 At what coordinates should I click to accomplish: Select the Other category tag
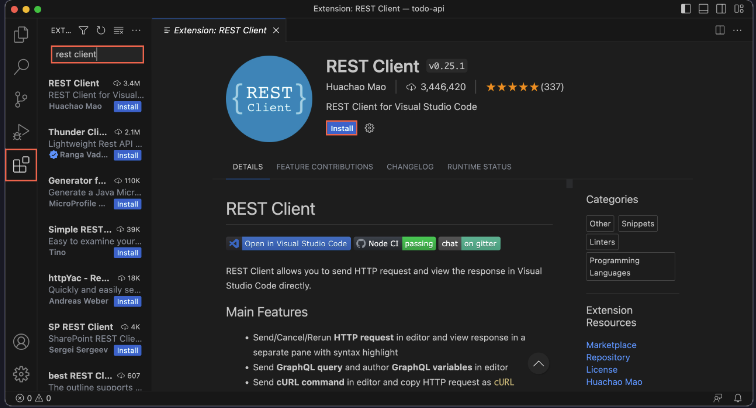600,224
